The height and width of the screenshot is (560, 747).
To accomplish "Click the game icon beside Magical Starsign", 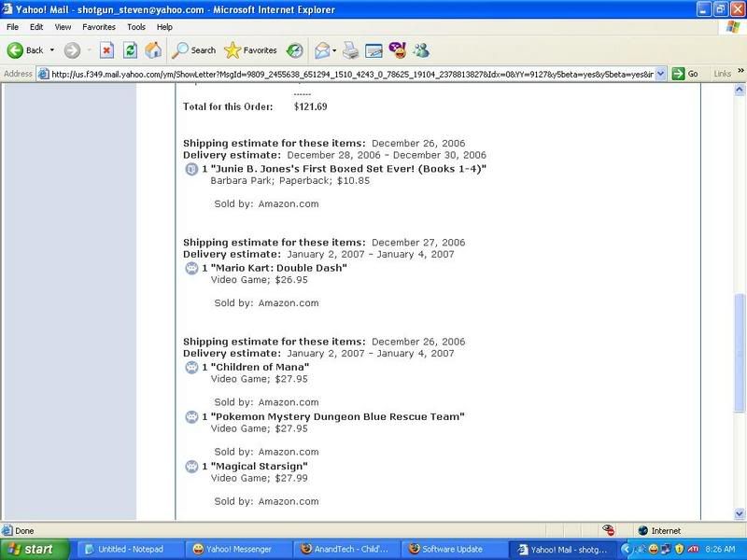I will tap(191, 467).
